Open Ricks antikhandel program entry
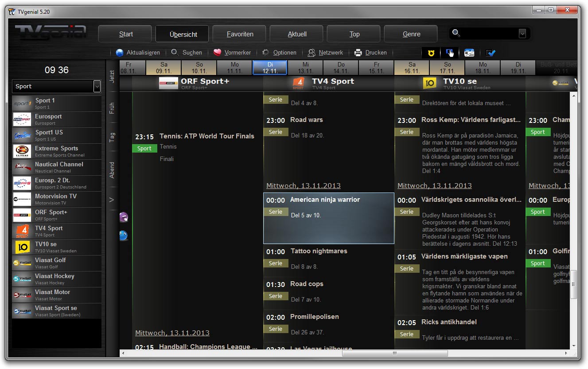This screenshot has width=588, height=369. point(460,331)
